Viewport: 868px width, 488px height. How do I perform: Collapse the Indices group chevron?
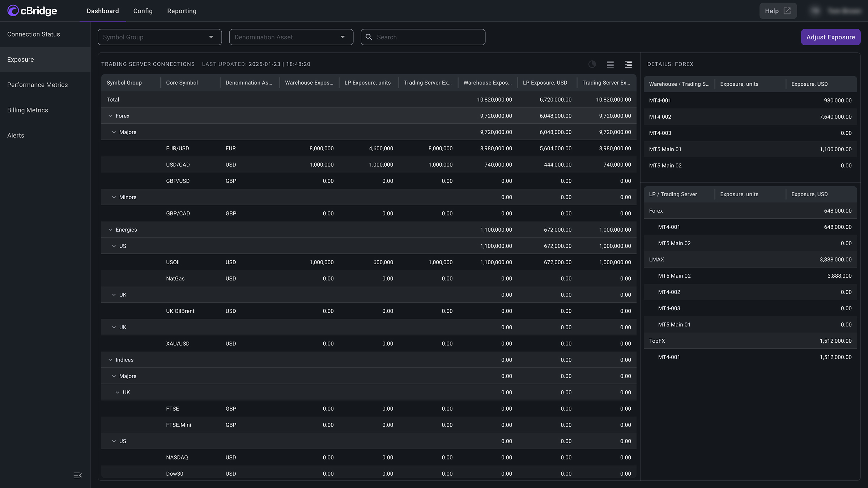point(110,360)
